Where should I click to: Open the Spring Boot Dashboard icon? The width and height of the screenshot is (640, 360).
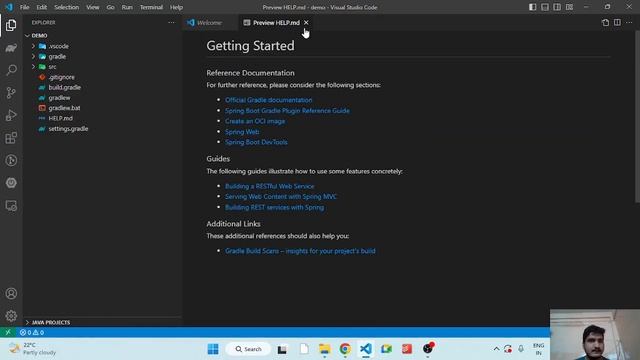point(11,183)
